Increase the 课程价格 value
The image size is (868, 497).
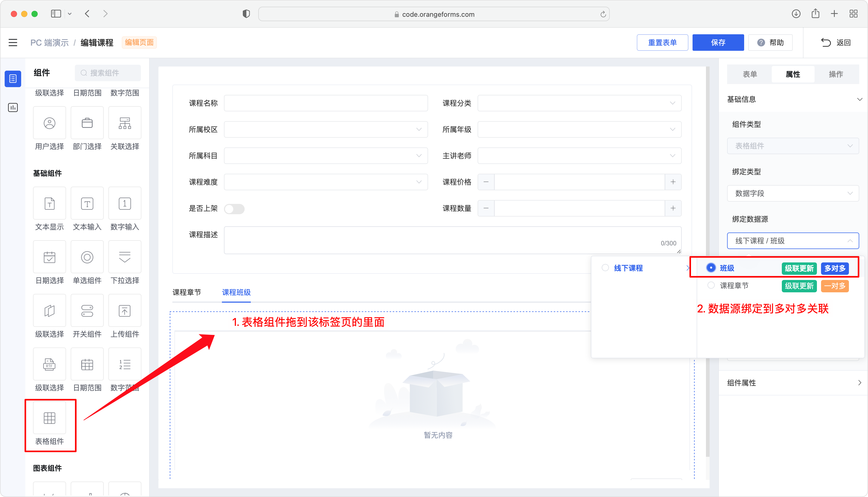pyautogui.click(x=673, y=182)
